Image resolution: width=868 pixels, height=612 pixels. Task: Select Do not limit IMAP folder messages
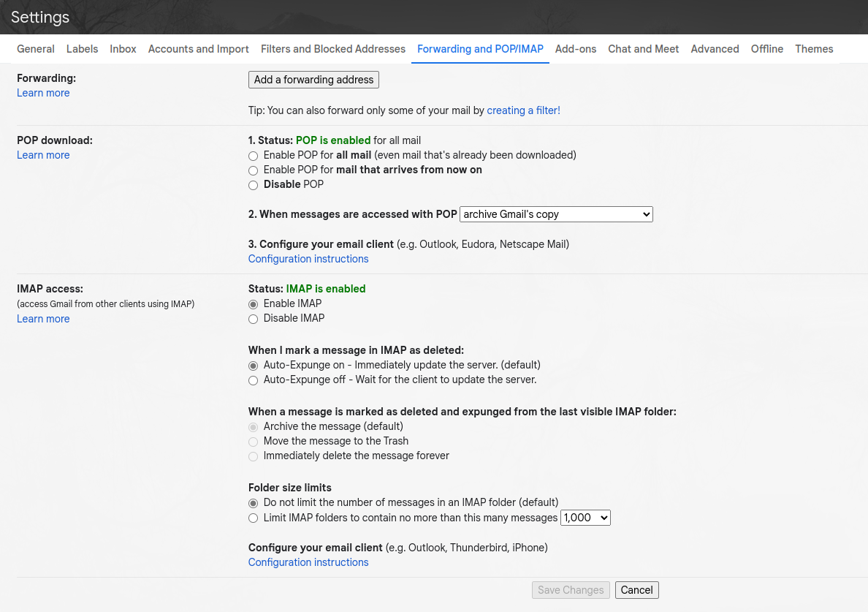[253, 504]
